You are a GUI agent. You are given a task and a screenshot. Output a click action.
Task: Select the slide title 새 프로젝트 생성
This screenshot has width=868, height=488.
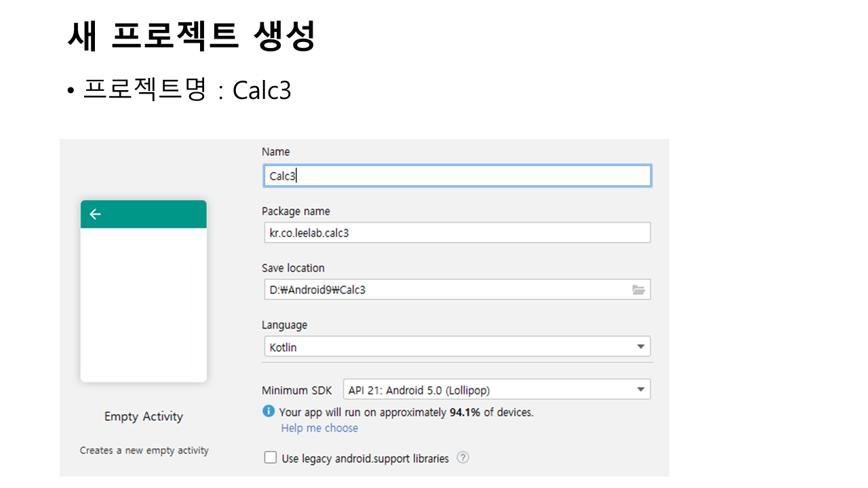(x=192, y=36)
